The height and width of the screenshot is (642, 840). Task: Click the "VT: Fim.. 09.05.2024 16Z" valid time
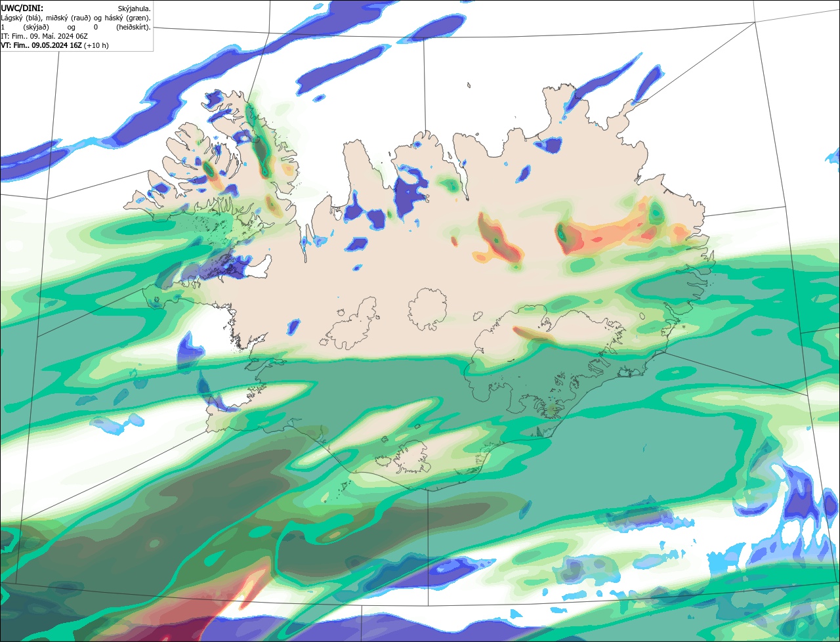[41, 46]
